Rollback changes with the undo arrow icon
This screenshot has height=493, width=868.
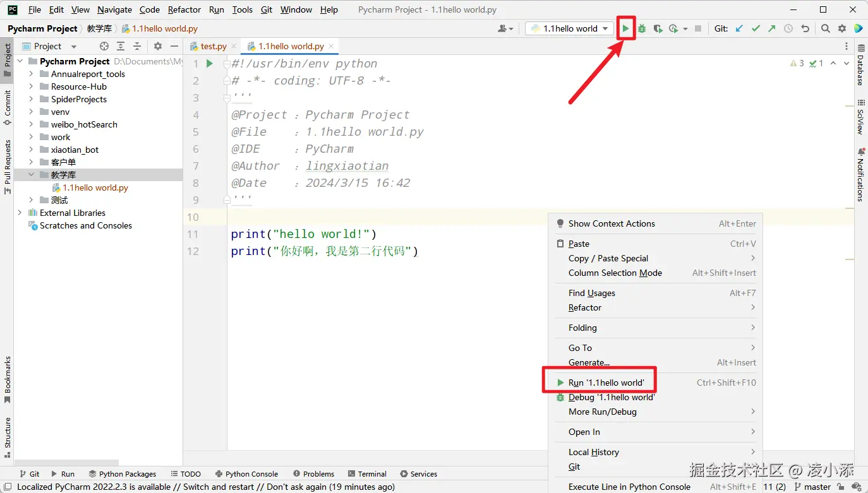pyautogui.click(x=805, y=28)
